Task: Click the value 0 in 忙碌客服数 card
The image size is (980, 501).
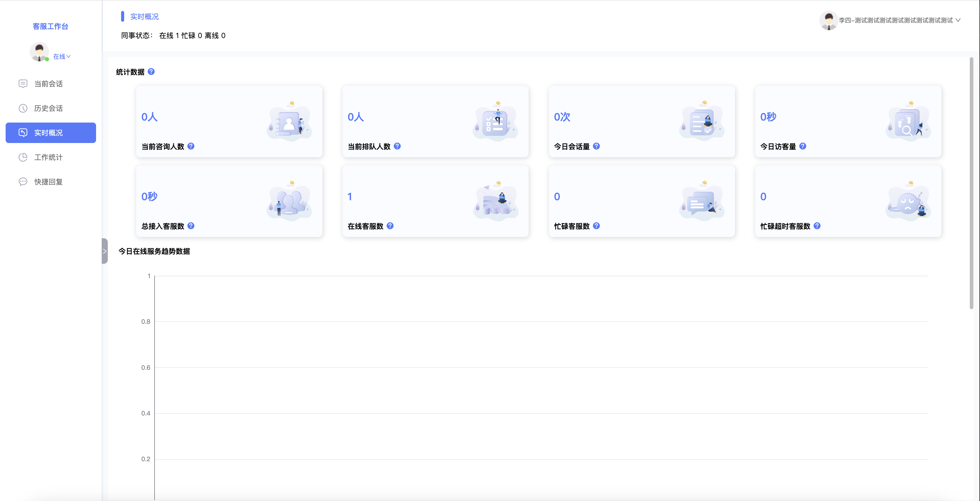Action: (x=557, y=197)
